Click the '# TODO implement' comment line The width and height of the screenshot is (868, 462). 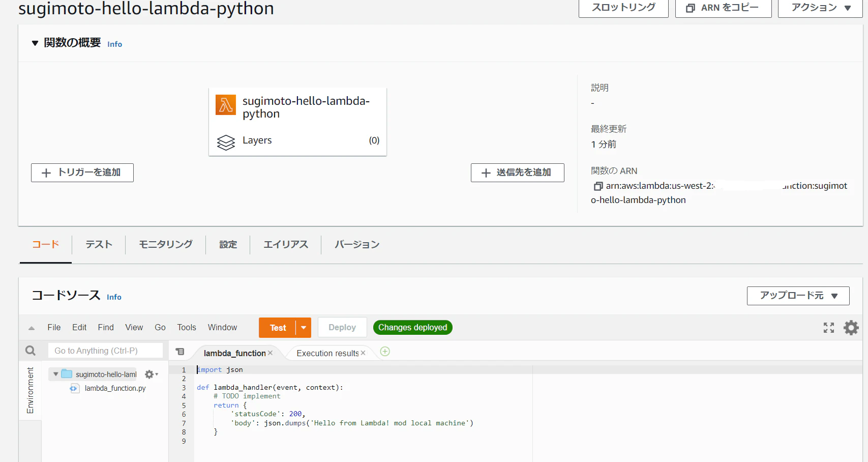247,396
